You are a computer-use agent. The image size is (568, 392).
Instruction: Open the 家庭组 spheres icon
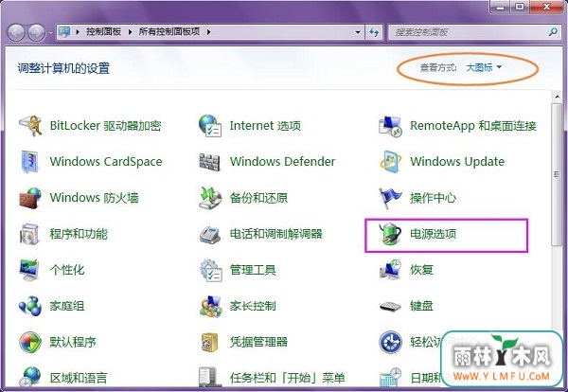point(30,306)
